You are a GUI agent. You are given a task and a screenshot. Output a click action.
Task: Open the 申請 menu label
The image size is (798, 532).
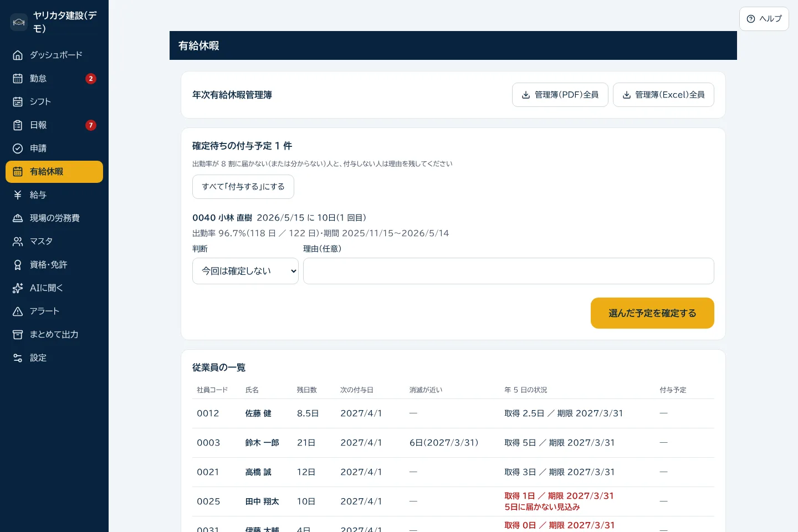38,148
